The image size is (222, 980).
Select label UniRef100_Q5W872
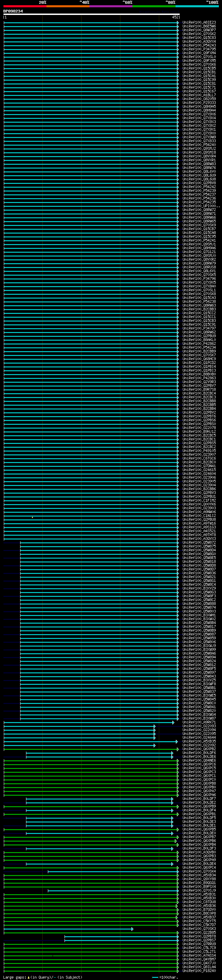point(199,543)
